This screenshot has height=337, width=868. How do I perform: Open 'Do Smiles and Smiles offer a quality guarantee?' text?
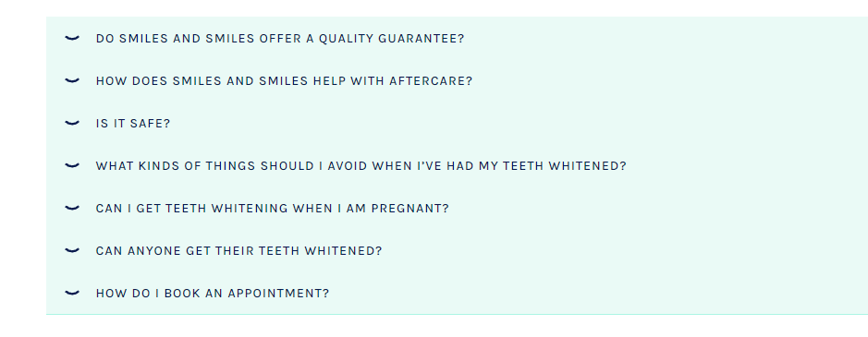click(x=280, y=38)
